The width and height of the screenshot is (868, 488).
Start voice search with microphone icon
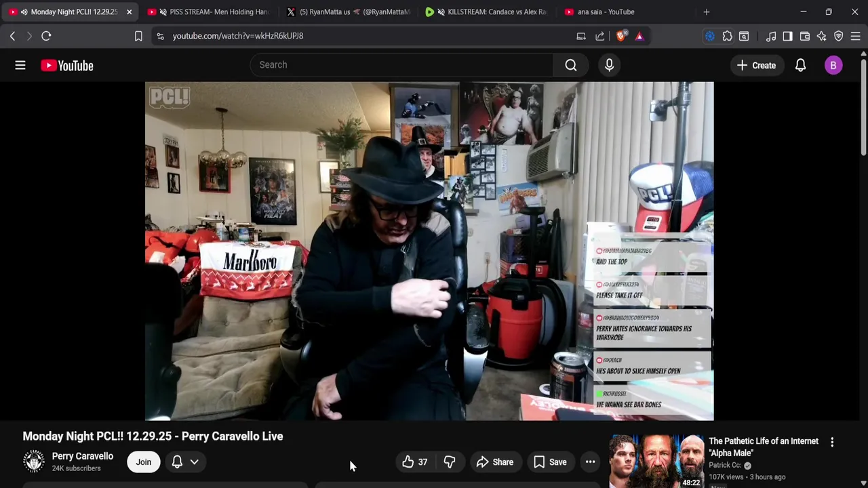coord(609,65)
